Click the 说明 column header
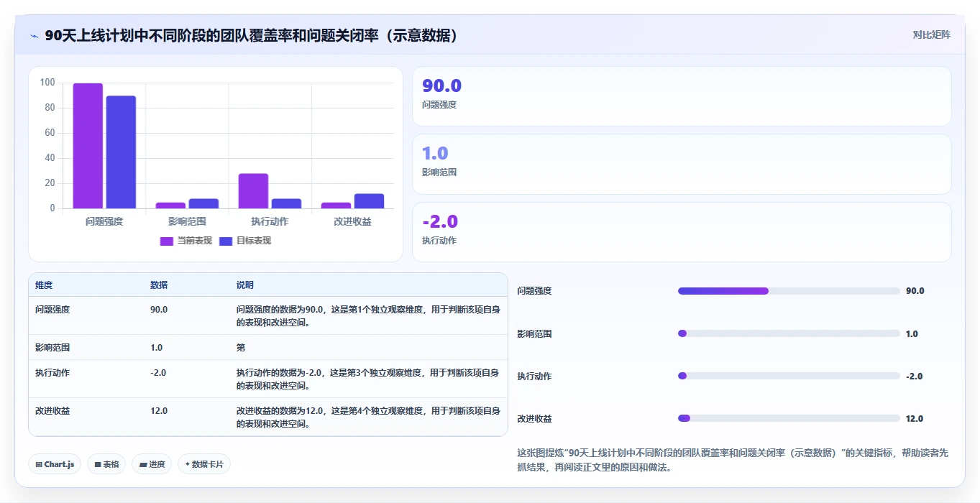 [x=245, y=285]
